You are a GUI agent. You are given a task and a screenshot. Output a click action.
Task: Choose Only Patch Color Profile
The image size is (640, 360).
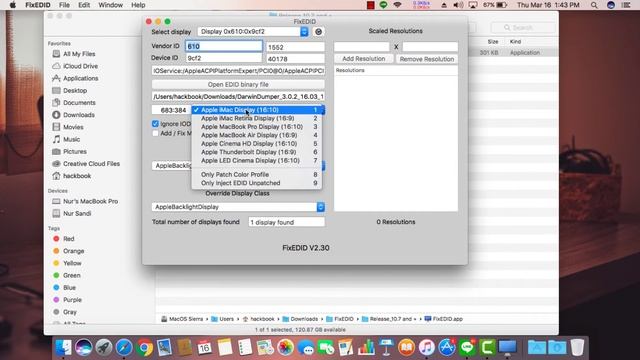(x=257, y=175)
